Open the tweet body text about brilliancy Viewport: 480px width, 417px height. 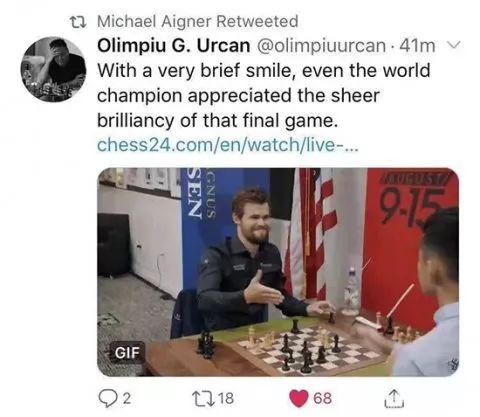[263, 96]
